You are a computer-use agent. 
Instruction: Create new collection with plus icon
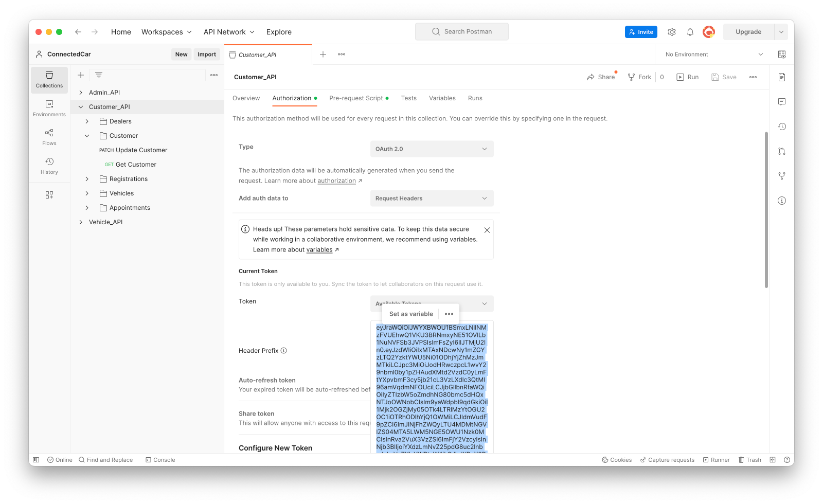tap(81, 75)
